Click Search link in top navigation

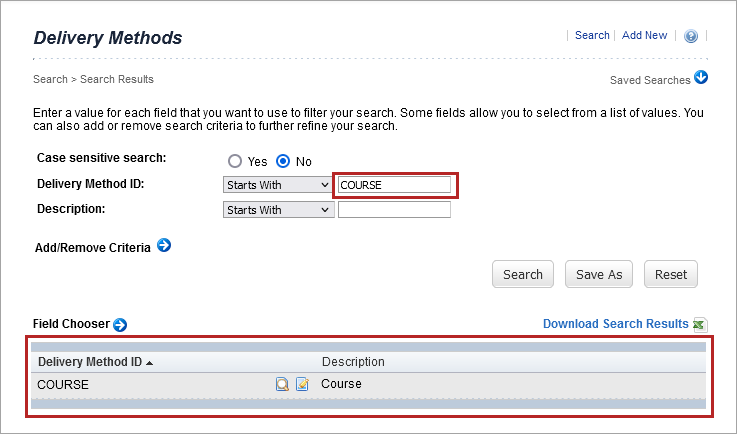[592, 35]
